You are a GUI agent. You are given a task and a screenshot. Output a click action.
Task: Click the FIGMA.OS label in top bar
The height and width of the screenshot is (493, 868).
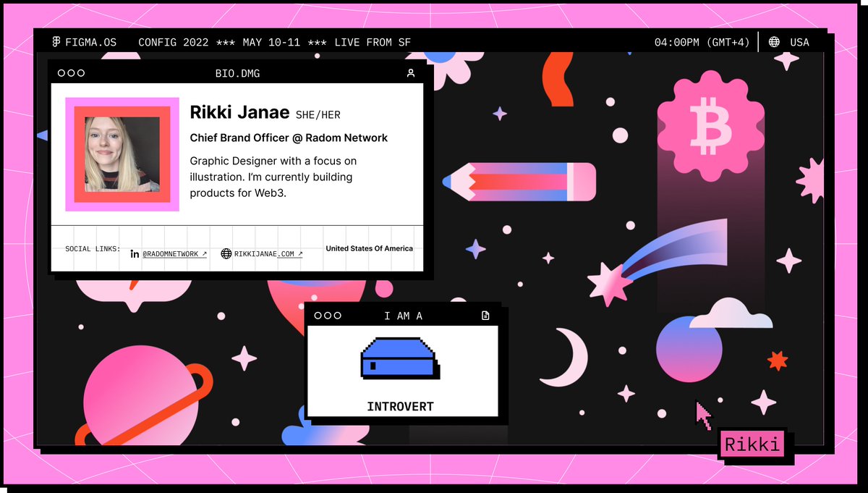pyautogui.click(x=90, y=42)
